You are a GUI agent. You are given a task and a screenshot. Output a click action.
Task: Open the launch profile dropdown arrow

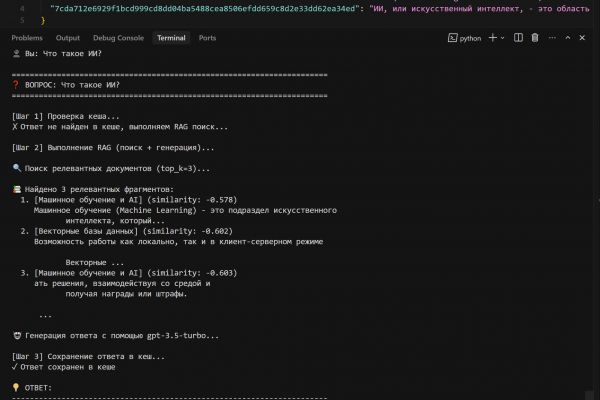(x=502, y=38)
